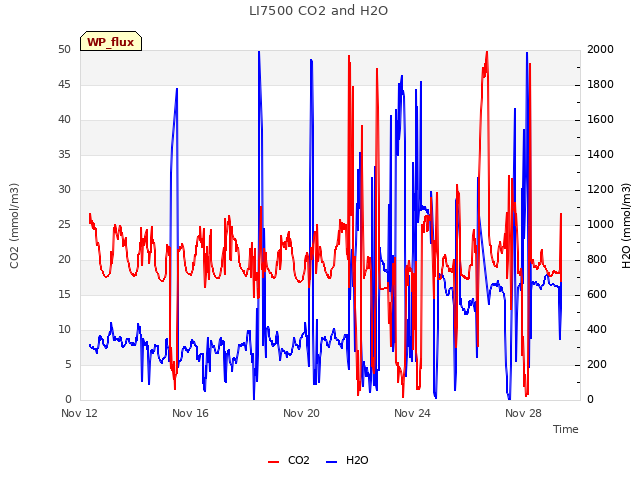640x480 pixels.
Task: Select the chart title LI7500 CO2 and H2O
Action: (x=318, y=11)
